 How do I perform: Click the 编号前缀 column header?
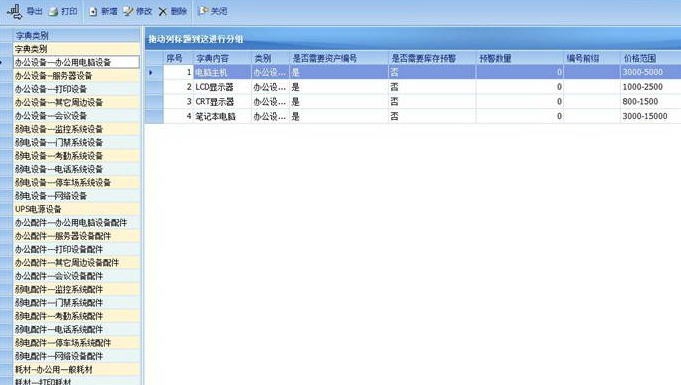[x=592, y=58]
